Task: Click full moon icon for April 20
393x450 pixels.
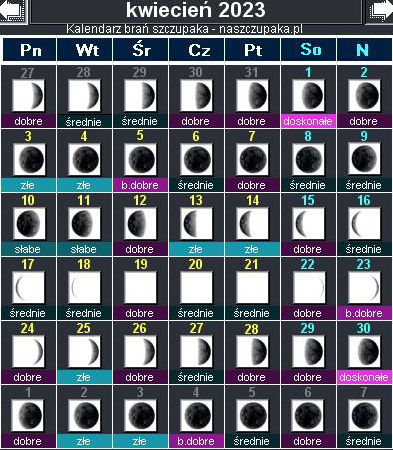Action: pyautogui.click(x=196, y=287)
